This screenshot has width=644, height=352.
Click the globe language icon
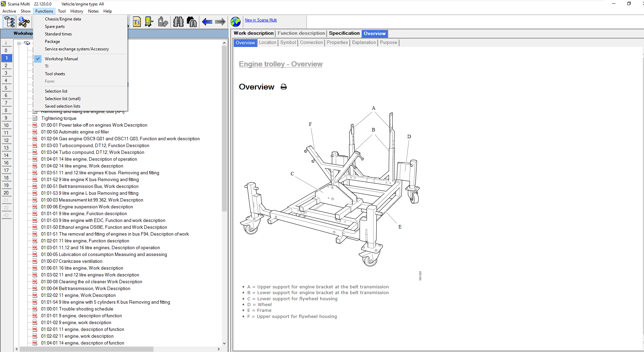[x=235, y=22]
